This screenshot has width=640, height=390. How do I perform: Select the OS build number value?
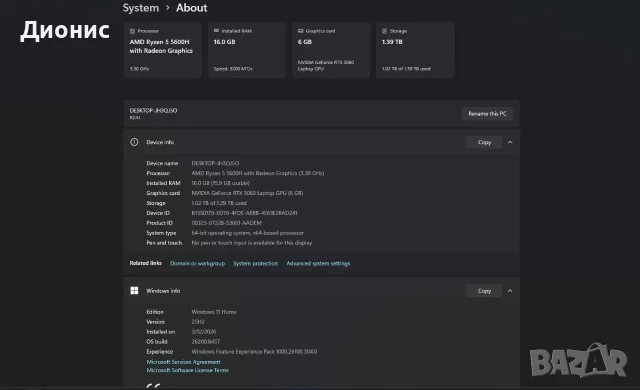coord(206,342)
